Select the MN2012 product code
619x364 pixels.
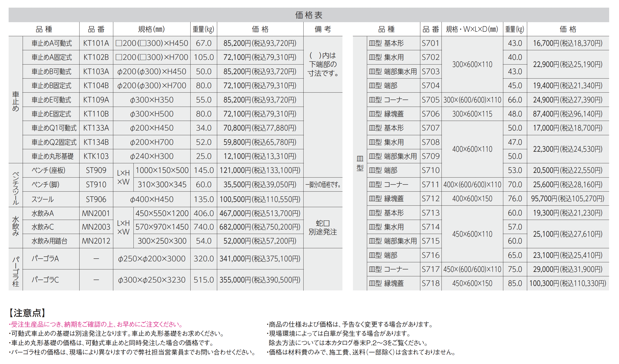click(x=96, y=241)
